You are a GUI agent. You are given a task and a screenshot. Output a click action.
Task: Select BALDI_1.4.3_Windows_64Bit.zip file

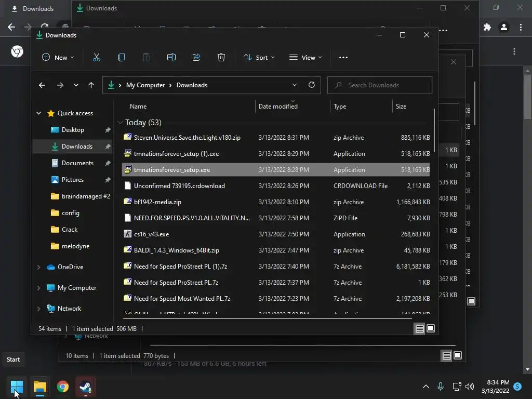tap(276, 250)
